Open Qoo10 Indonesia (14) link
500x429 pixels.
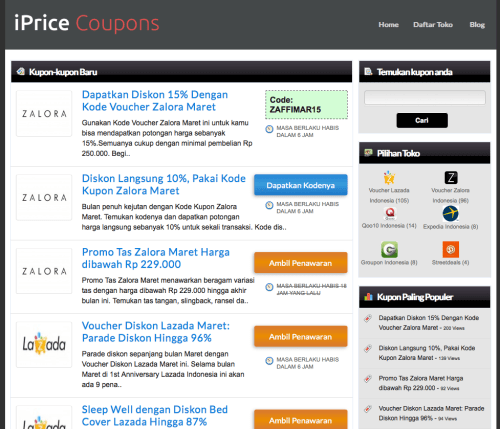(389, 226)
